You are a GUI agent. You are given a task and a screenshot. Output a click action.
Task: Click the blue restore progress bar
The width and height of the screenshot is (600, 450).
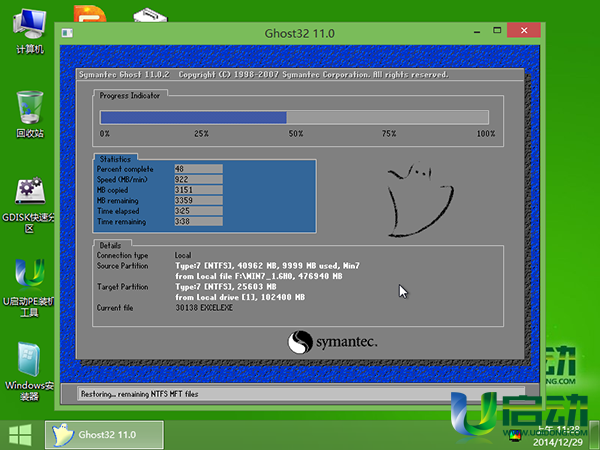(294, 117)
